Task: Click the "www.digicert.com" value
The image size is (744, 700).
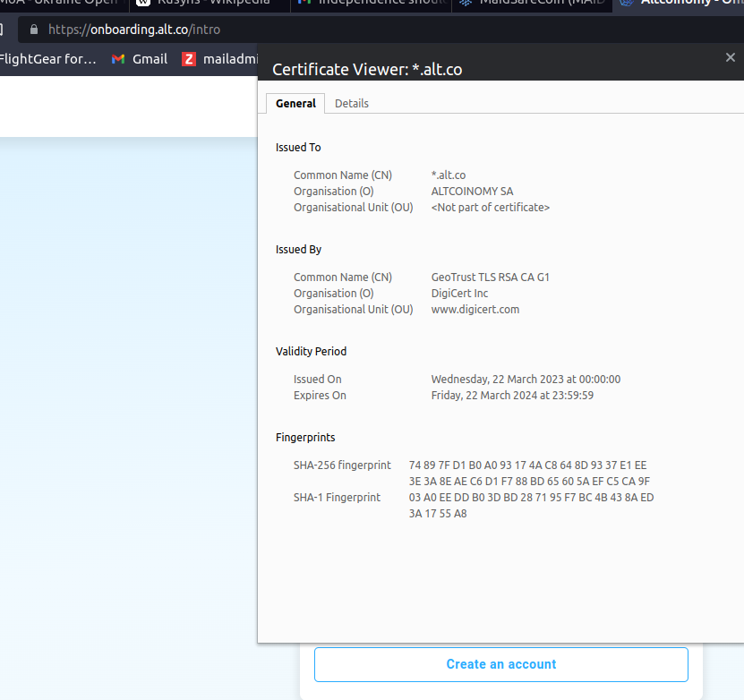Action: coord(475,309)
